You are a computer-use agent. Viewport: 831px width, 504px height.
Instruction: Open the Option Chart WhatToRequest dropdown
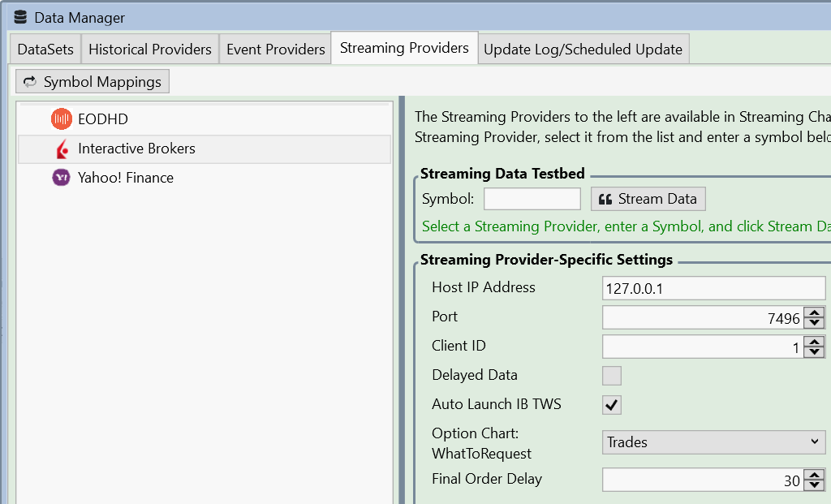pos(713,442)
